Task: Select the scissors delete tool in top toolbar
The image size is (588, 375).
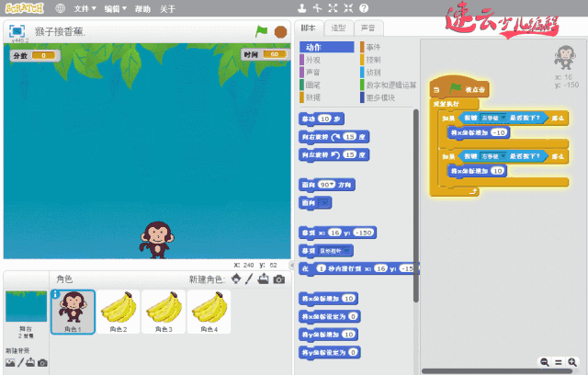Action: pos(317,8)
